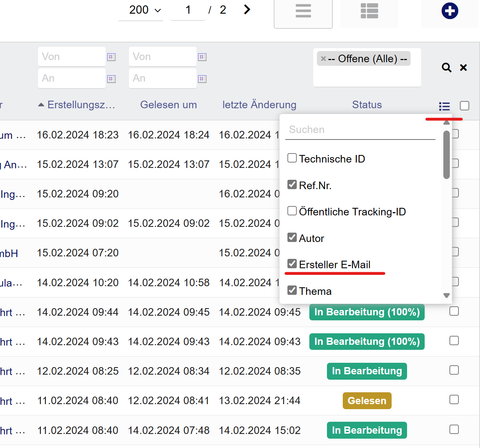Image resolution: width=480 pixels, height=448 pixels.
Task: Click the magnifier search filter icon
Action: [x=446, y=67]
